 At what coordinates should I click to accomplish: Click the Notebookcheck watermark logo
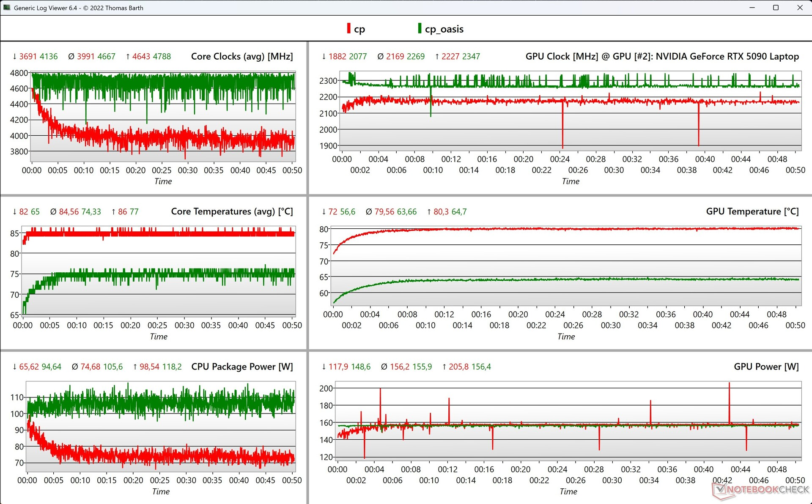pos(760,490)
